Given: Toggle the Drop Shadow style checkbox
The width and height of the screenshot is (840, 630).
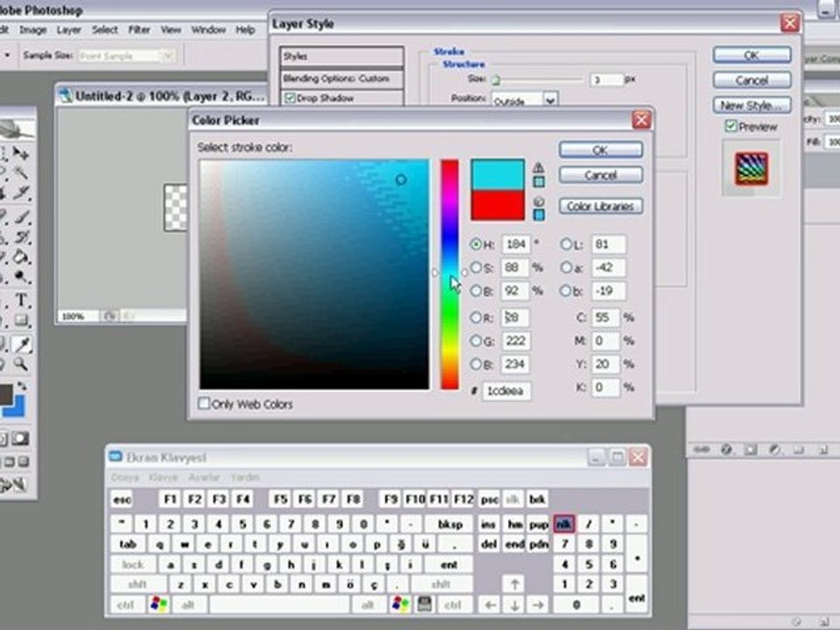Looking at the screenshot, I should coord(290,98).
